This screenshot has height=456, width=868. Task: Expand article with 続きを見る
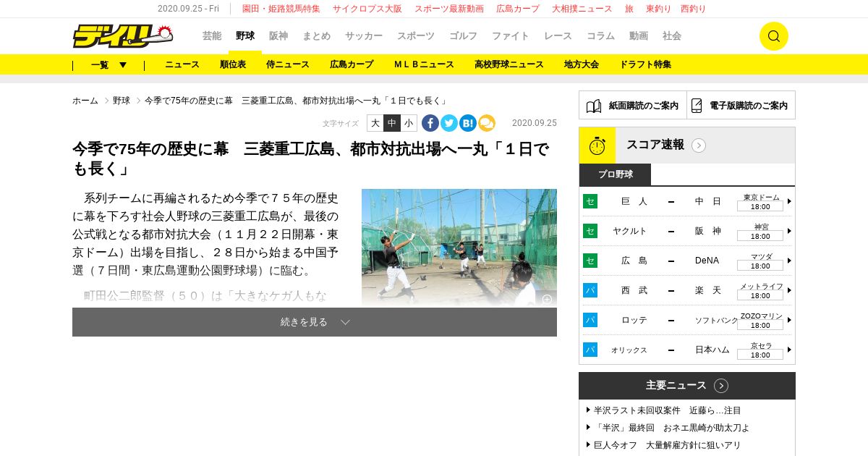[315, 322]
